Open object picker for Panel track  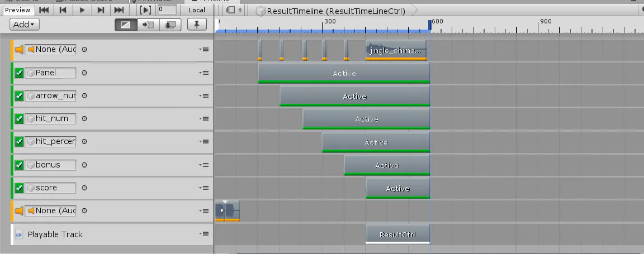coord(84,73)
